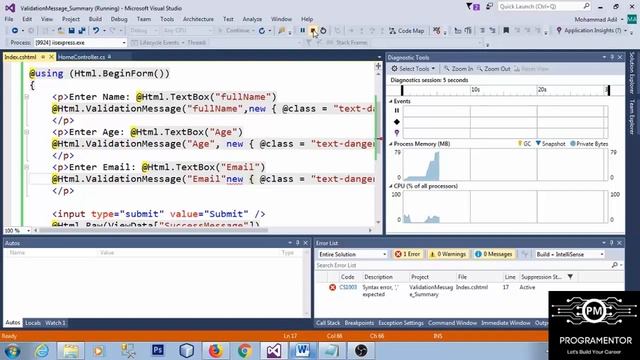Click the search icon in Error List
This screenshot has height=360, width=640.
615,265
